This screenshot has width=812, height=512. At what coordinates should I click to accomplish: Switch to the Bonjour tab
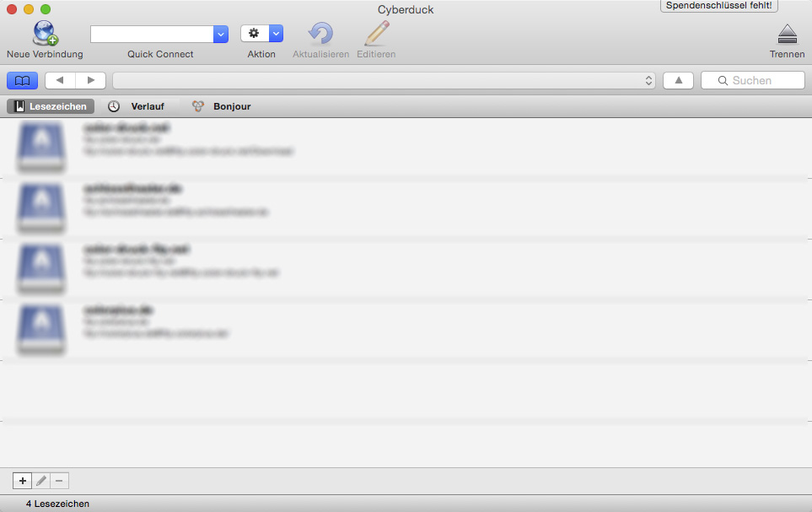(222, 106)
